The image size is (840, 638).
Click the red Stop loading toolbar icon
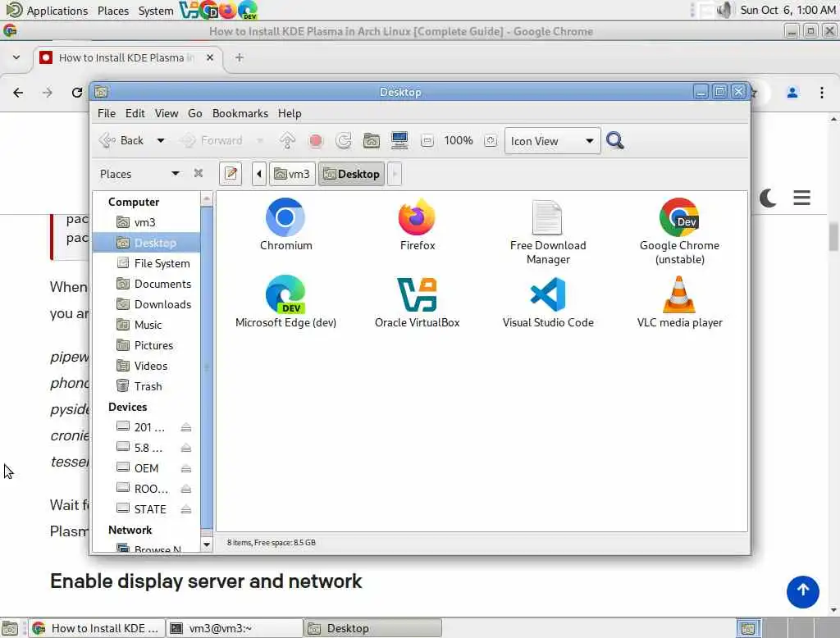[316, 141]
